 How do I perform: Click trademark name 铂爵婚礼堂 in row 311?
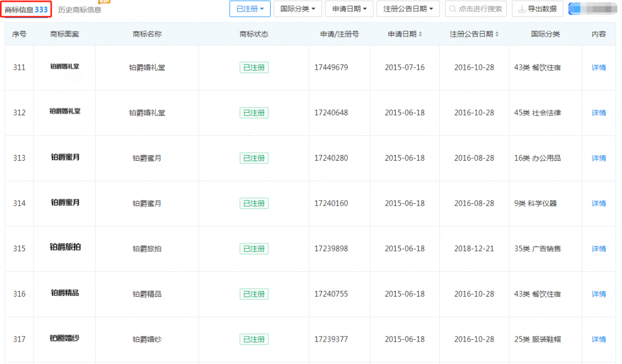(x=147, y=67)
